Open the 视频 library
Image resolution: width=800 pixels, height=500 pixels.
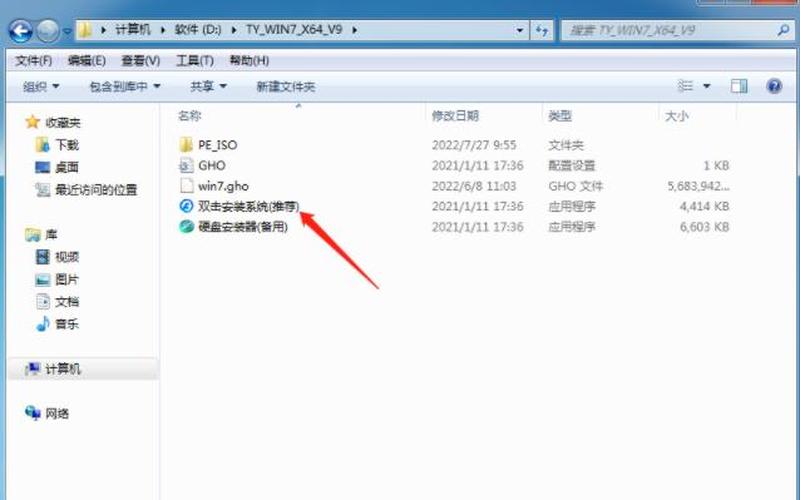click(67, 257)
